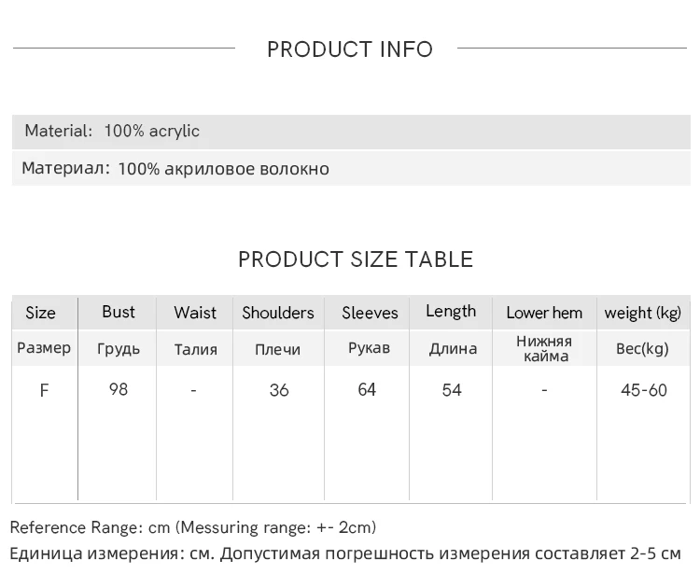This screenshot has width=700, height=588.
Task: Click the Size column header
Action: (41, 313)
